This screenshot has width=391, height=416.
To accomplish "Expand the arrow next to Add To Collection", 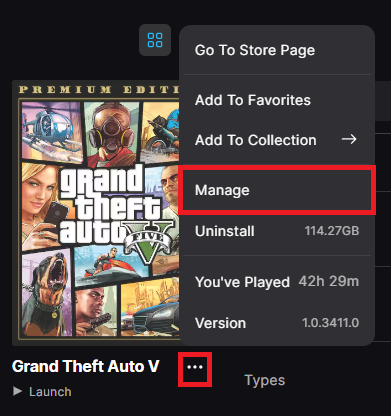I will pos(349,139).
